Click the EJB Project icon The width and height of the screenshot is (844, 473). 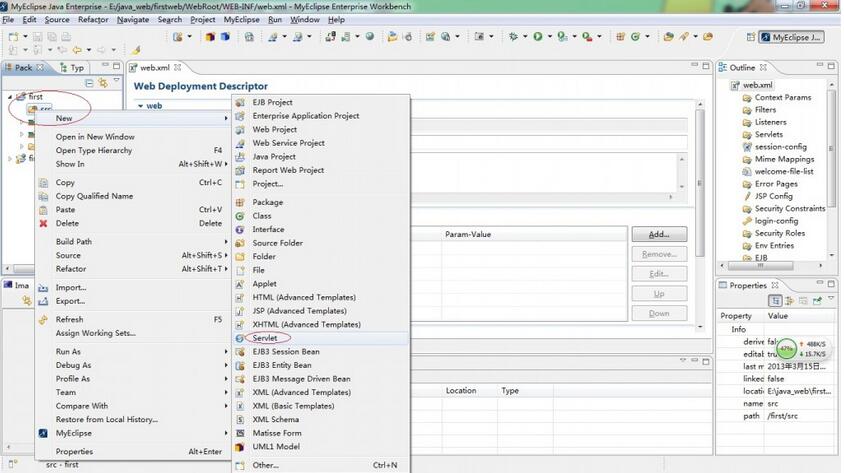click(x=240, y=102)
